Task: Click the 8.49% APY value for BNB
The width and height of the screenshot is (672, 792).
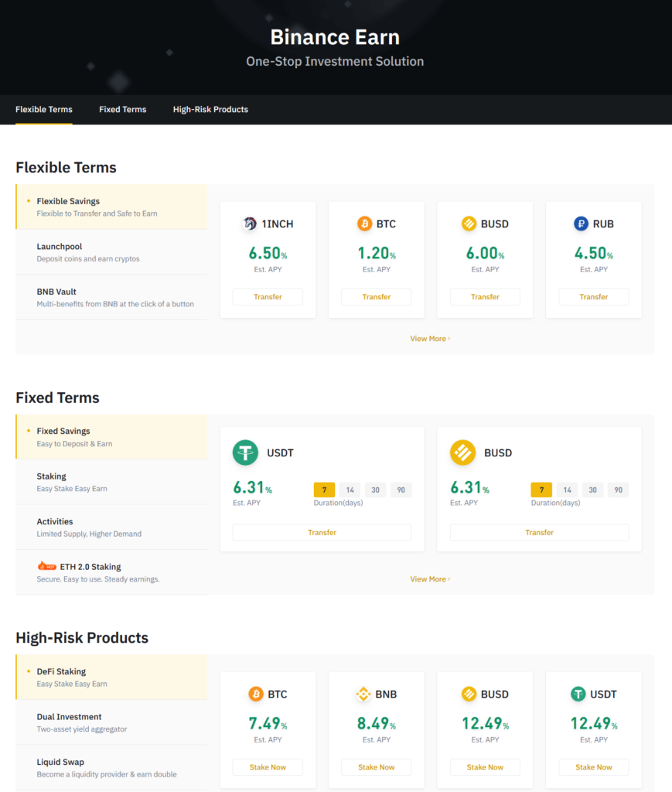Action: pos(376,723)
